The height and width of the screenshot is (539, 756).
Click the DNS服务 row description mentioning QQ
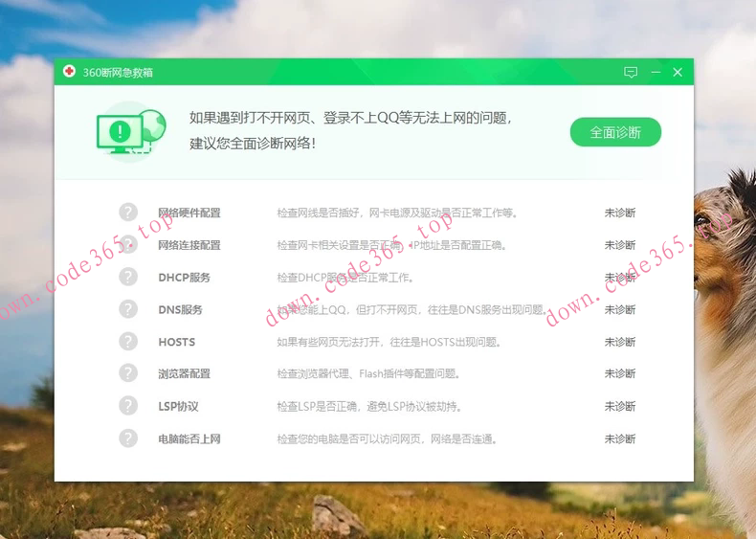coord(412,310)
